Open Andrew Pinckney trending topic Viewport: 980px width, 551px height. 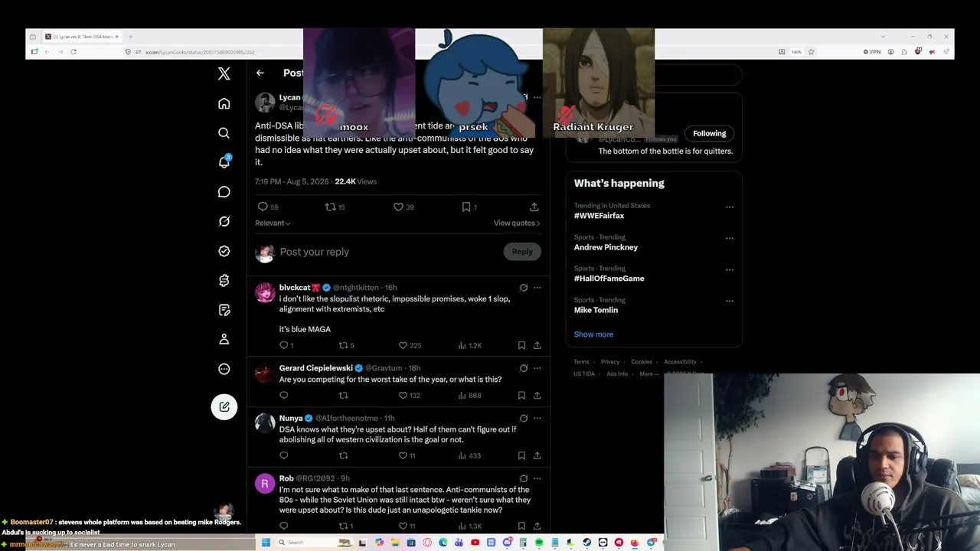coord(606,247)
